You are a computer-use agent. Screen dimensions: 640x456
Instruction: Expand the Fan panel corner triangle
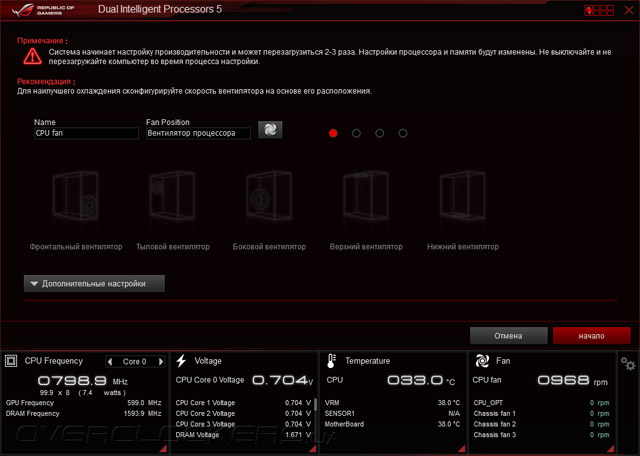(x=610, y=449)
